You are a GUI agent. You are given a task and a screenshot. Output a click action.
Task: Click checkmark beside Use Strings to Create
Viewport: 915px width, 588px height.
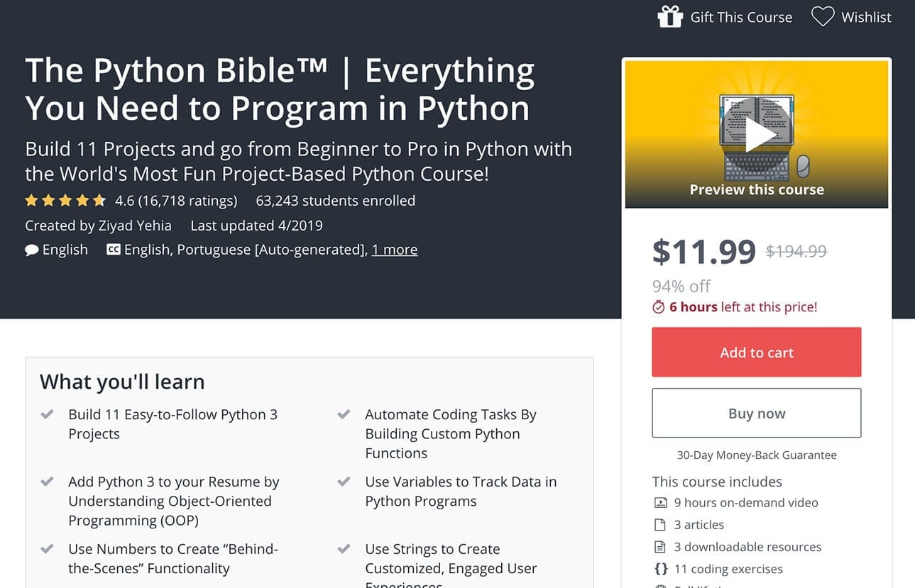click(x=344, y=549)
